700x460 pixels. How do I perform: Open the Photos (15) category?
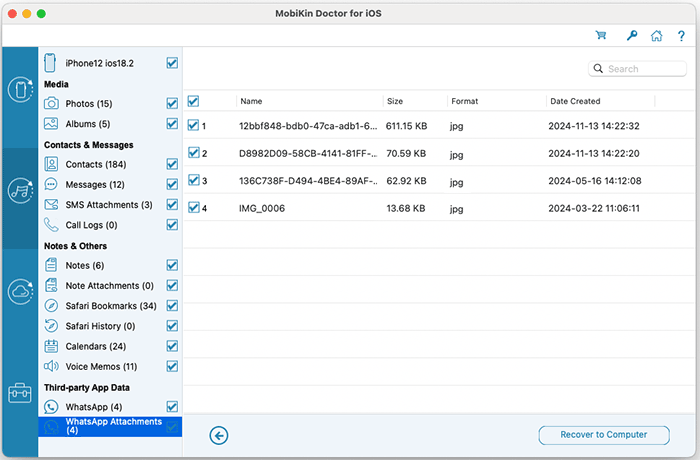click(89, 104)
